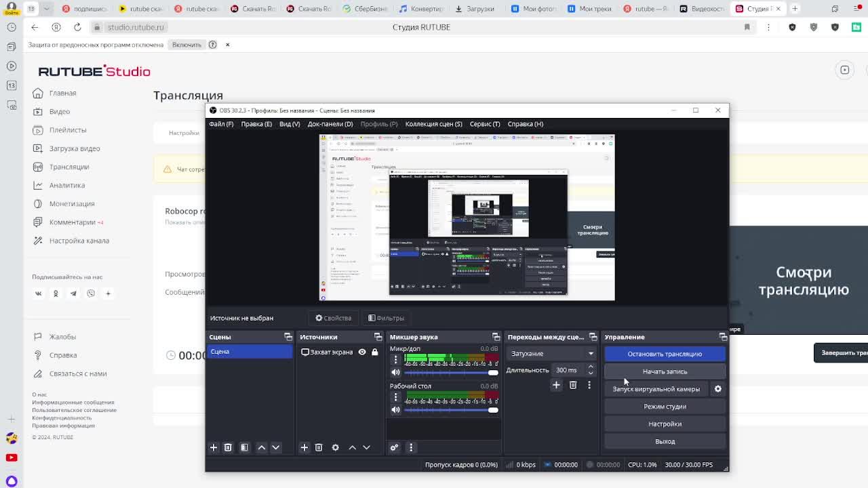Move scene up arrow in Scenes panel
This screenshot has width=868, height=488.
[x=262, y=447]
